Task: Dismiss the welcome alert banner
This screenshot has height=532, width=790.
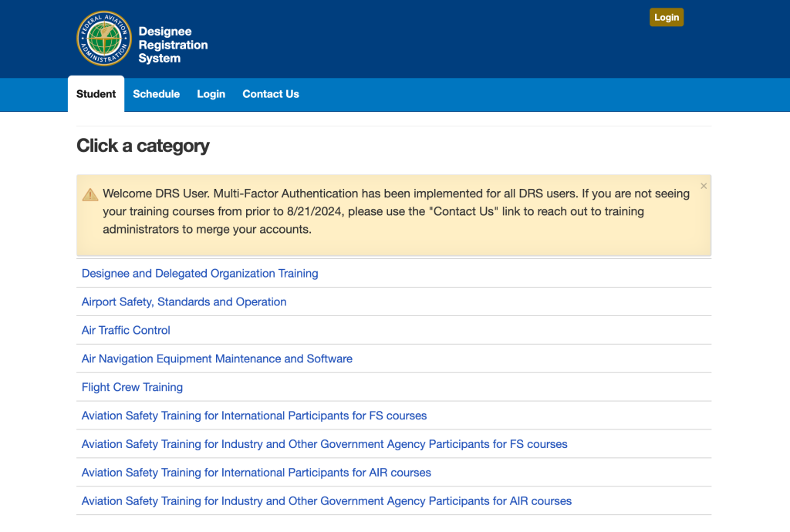Action: (x=703, y=187)
